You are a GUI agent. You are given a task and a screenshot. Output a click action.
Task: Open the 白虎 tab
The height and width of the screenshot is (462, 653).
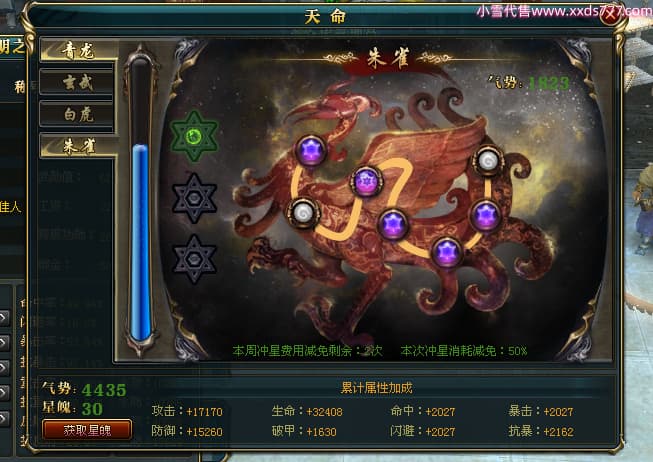[x=77, y=114]
